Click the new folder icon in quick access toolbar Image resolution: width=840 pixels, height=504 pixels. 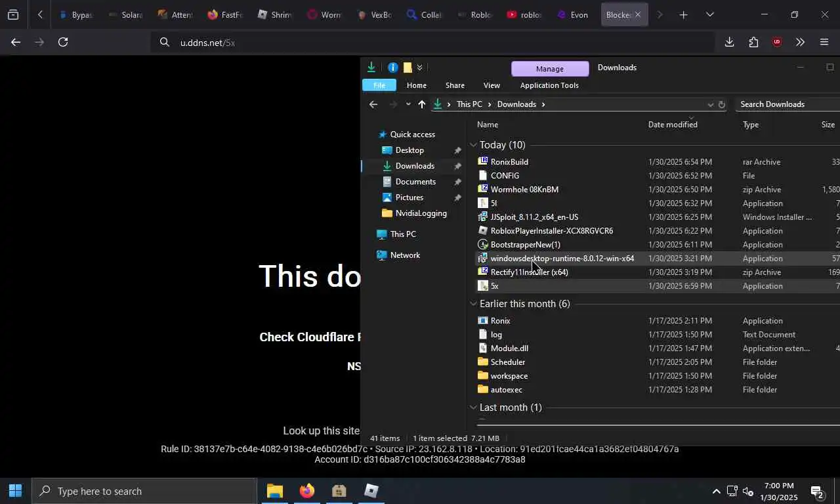pyautogui.click(x=408, y=68)
